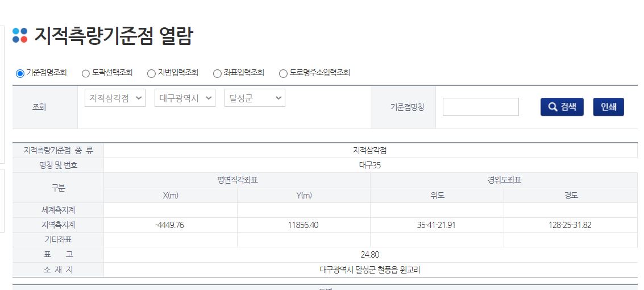
Task: Click the page title 지적측량기준점 열람
Action: tap(113, 36)
